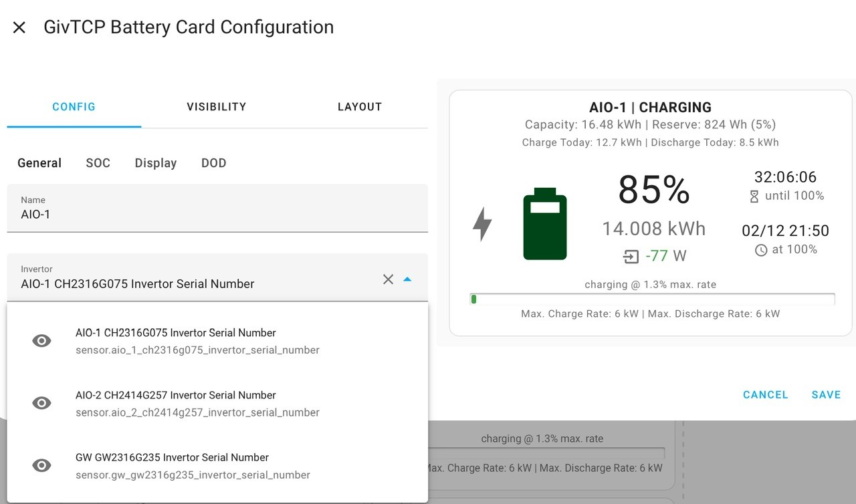Click eye icon for AIO-1 CH2316G075 entry
This screenshot has width=856, height=504.
tap(41, 341)
